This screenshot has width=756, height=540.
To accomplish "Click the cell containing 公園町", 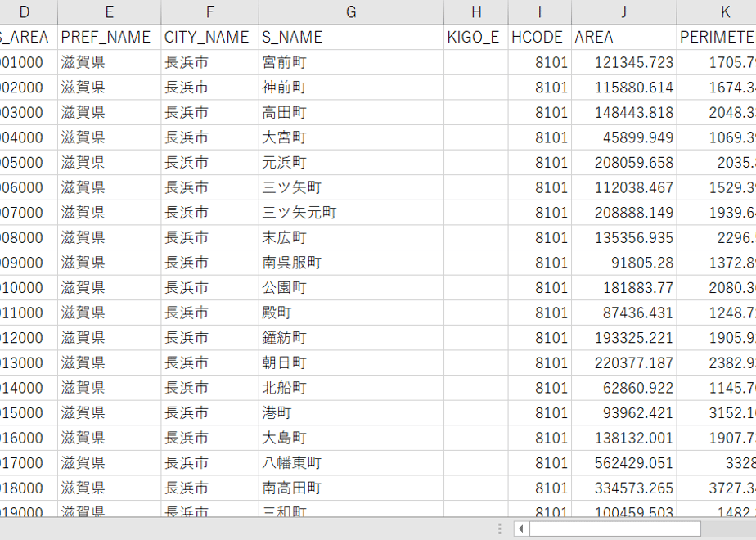I will pyautogui.click(x=351, y=288).
